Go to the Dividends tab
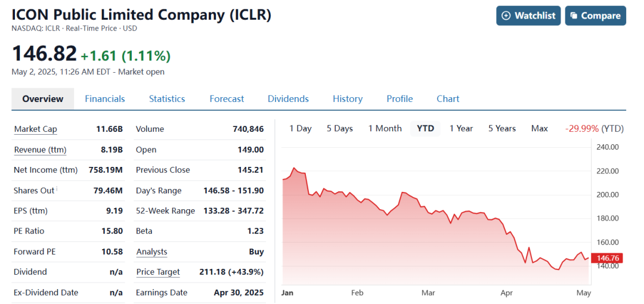 pos(288,99)
